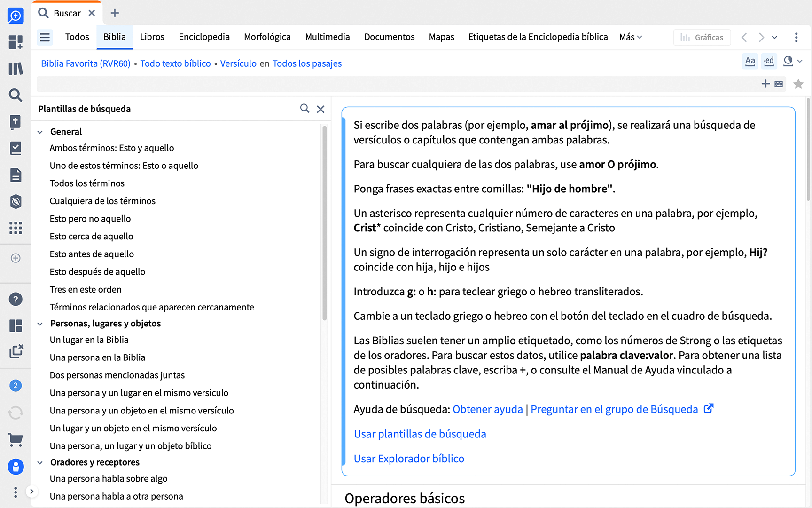
Task: Close the Buscar tab
Action: pos(92,13)
